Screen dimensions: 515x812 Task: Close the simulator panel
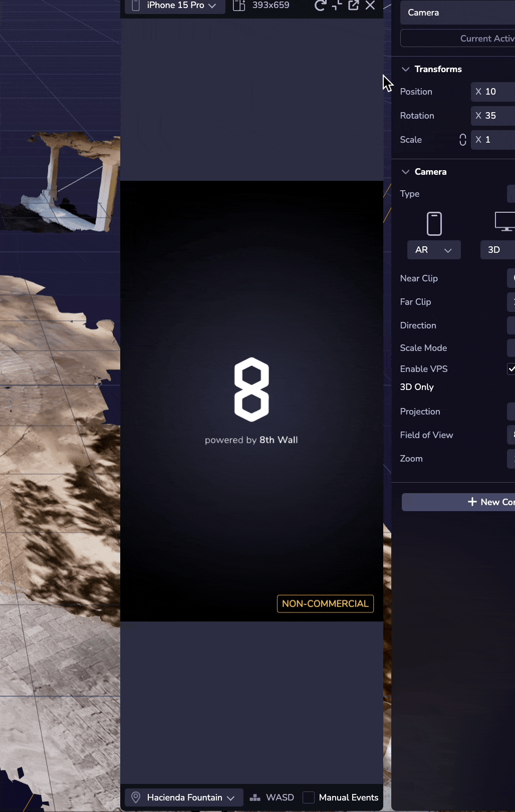pos(370,6)
